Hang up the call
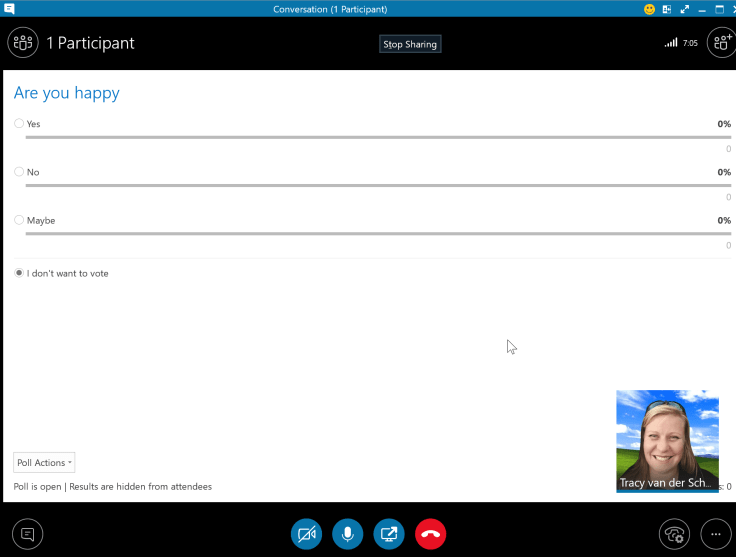The image size is (736, 557). coord(430,534)
